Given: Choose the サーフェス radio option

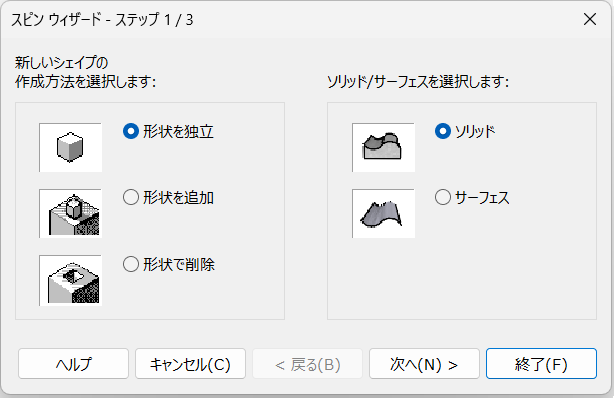Looking at the screenshot, I should [x=443, y=197].
